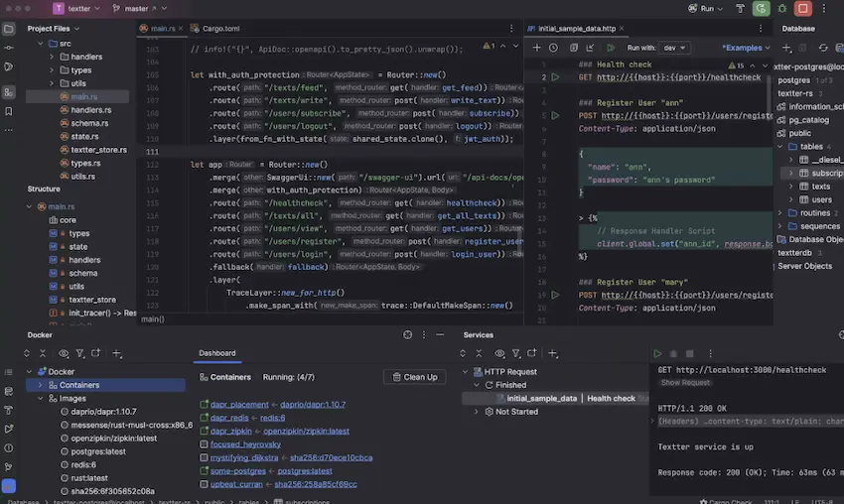Click the green Rerun button in top toolbar
844x504 pixels.
[x=762, y=9]
